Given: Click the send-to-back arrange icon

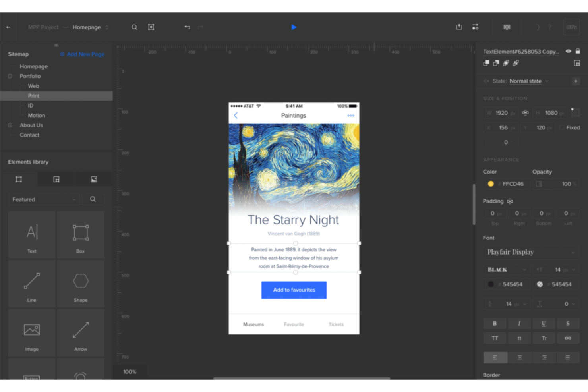Looking at the screenshot, I should coord(516,63).
